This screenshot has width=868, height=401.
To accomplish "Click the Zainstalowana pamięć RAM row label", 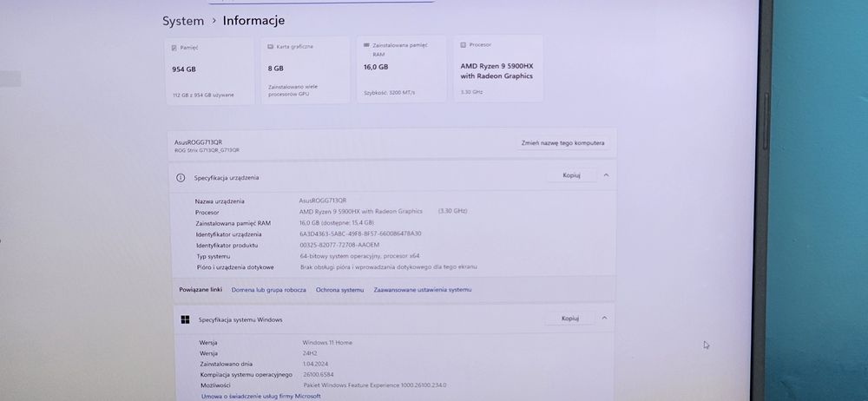I will pyautogui.click(x=233, y=223).
